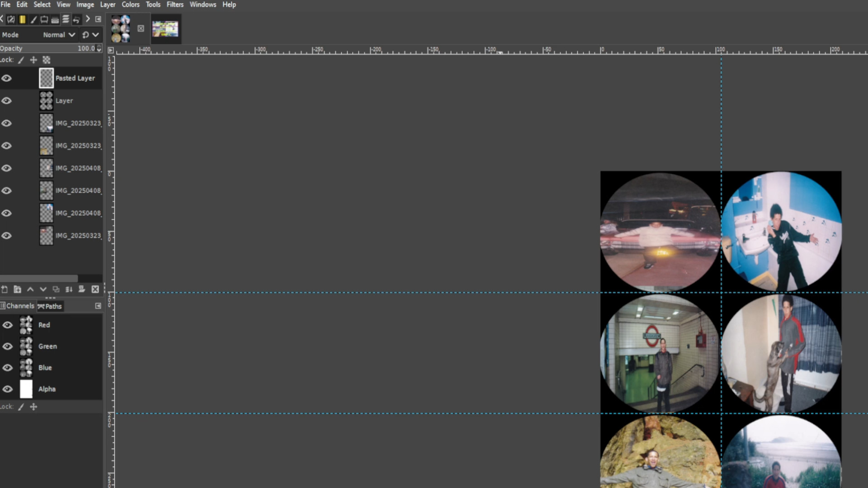Open the Undo History dockable tab
Image resolution: width=868 pixels, height=488 pixels.
(76, 19)
